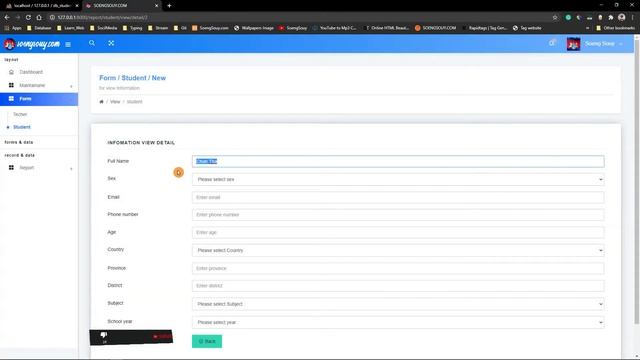Reload the page with refresh icon
Viewport: 640px width, 360px height.
coord(28,17)
